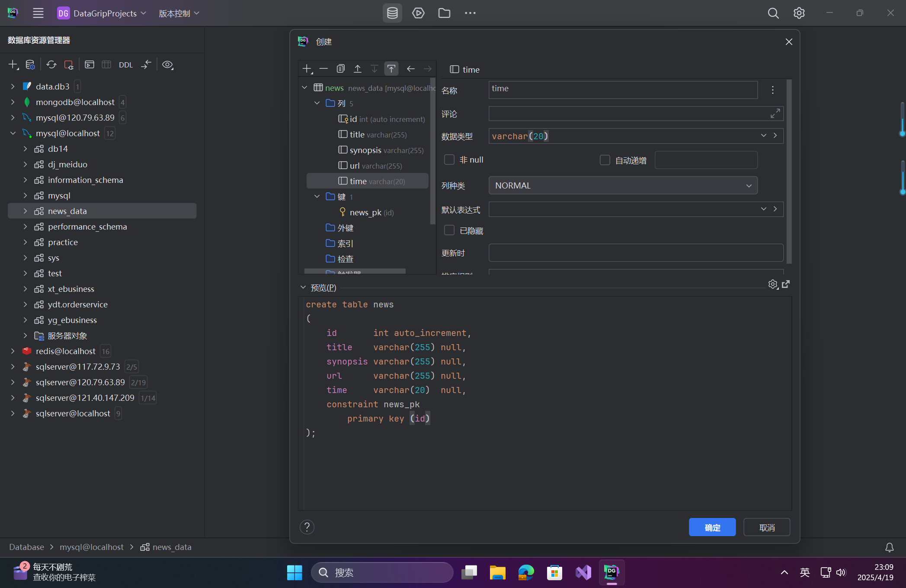Expand the db14 schema node

[x=25, y=149]
